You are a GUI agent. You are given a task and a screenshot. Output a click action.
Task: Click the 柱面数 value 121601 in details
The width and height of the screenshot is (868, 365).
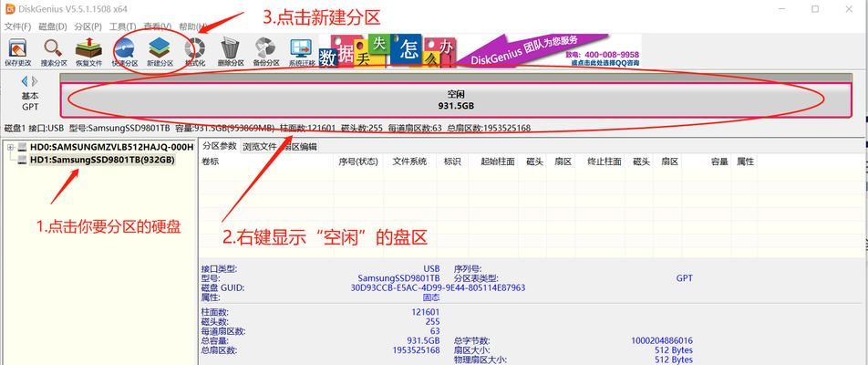[x=426, y=312]
